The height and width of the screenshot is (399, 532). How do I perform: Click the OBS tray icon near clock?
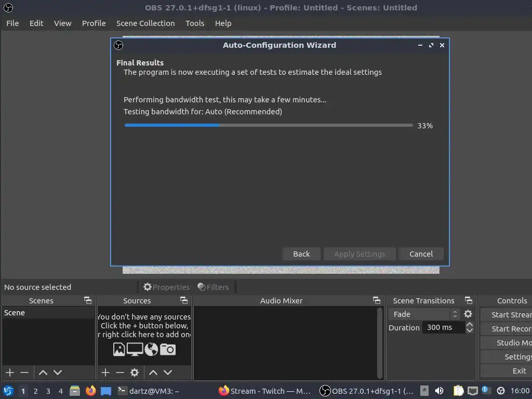click(501, 391)
